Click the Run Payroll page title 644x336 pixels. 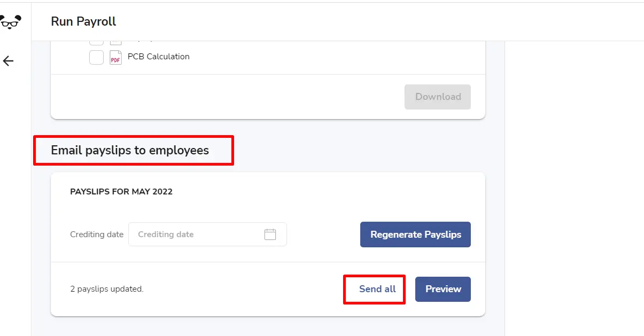tap(83, 21)
